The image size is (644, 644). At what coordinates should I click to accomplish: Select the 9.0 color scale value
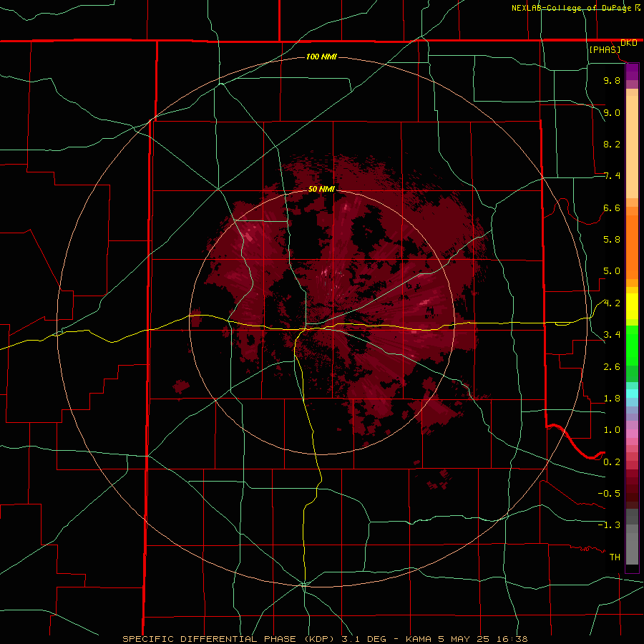pyautogui.click(x=612, y=112)
